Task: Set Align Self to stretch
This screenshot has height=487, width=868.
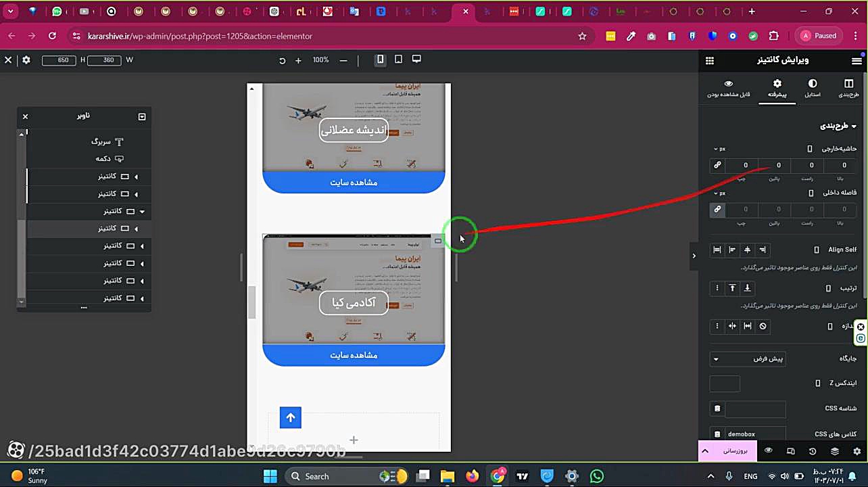Action: point(717,250)
